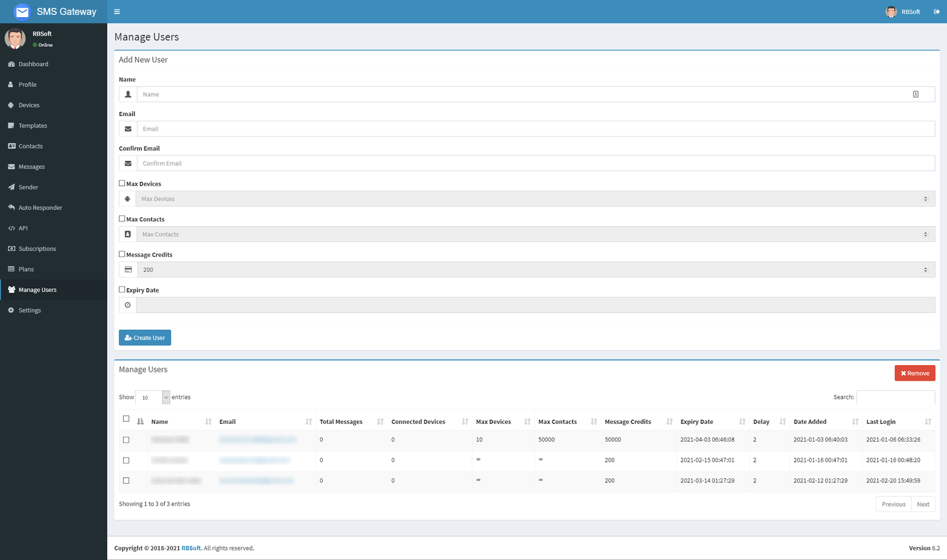Click the hamburger sidebar toggle icon

pos(117,12)
